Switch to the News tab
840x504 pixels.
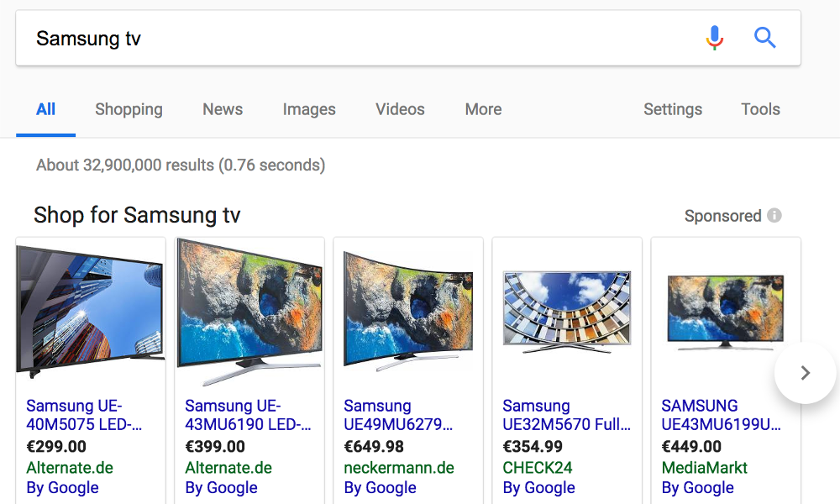click(x=223, y=109)
